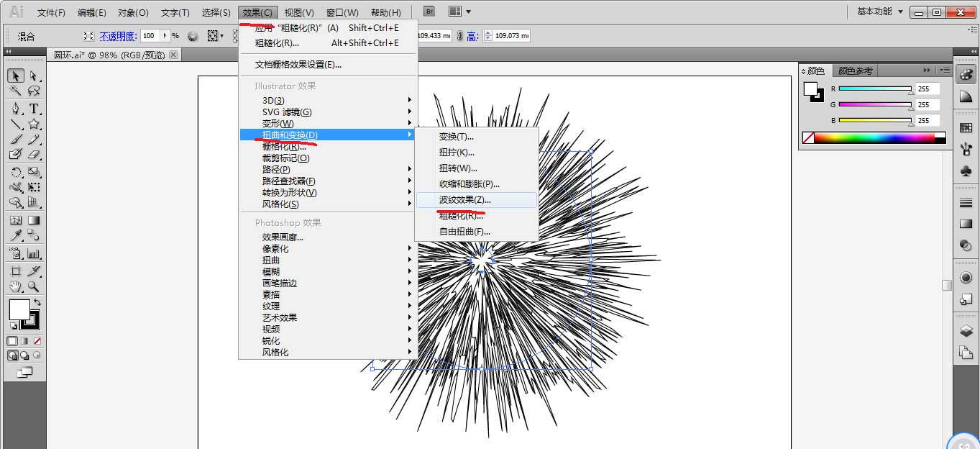Select the Pen tool in toolbox
This screenshot has width=980, height=449.
point(15,108)
